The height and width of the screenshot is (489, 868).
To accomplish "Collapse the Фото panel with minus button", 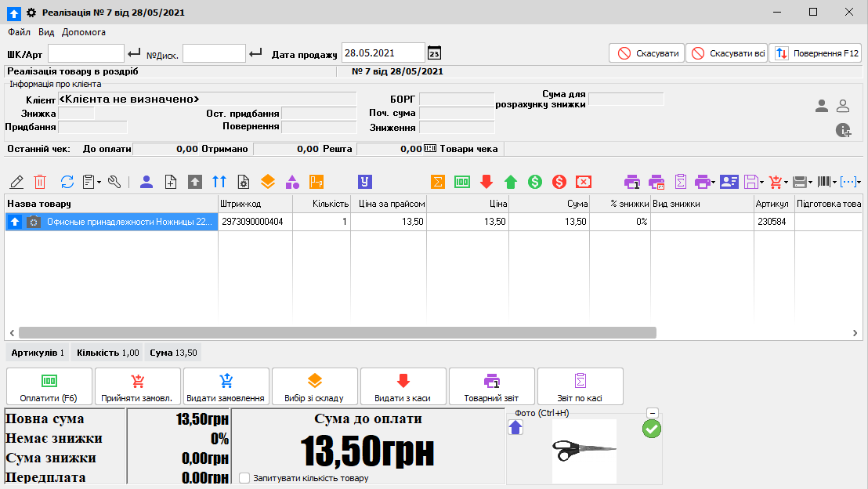I will (x=652, y=413).
